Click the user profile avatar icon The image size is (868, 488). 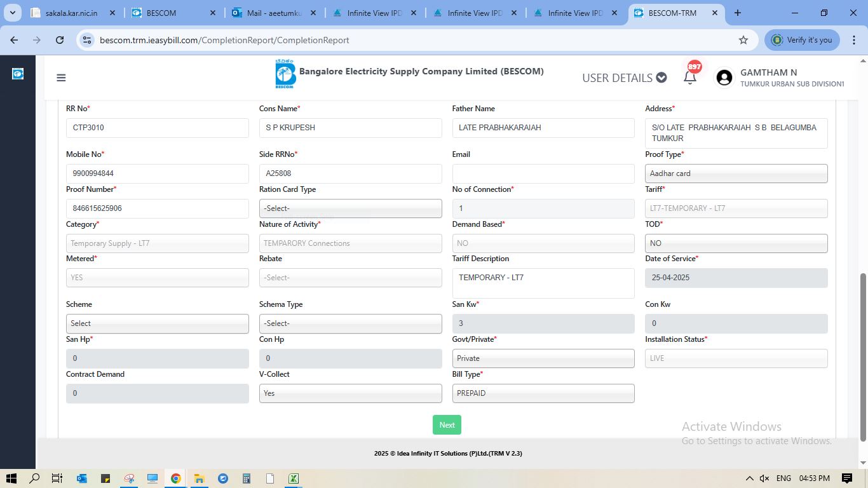pyautogui.click(x=724, y=78)
